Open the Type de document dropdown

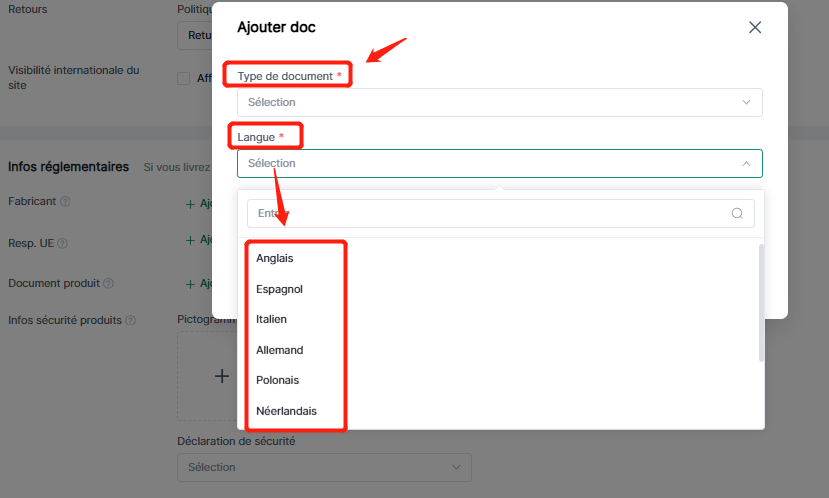[x=499, y=102]
